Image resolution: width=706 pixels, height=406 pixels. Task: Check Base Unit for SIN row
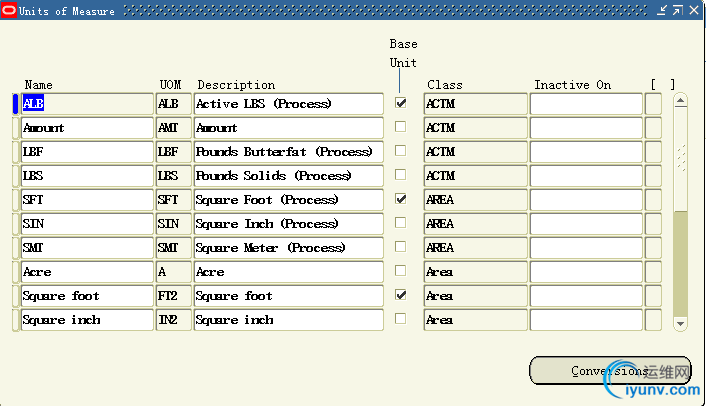400,223
